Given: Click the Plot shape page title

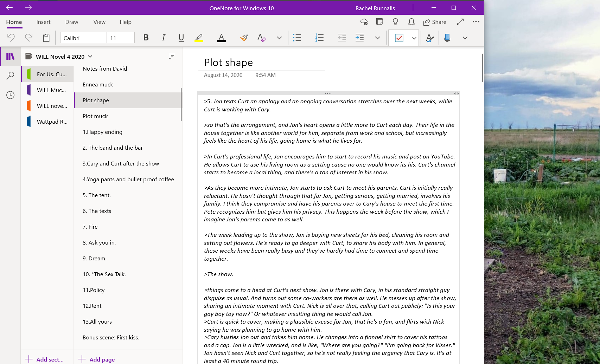Looking at the screenshot, I should pos(229,63).
